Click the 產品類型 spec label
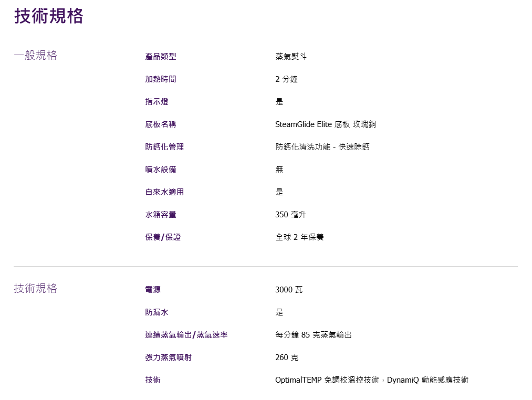The width and height of the screenshot is (532, 400). (161, 57)
